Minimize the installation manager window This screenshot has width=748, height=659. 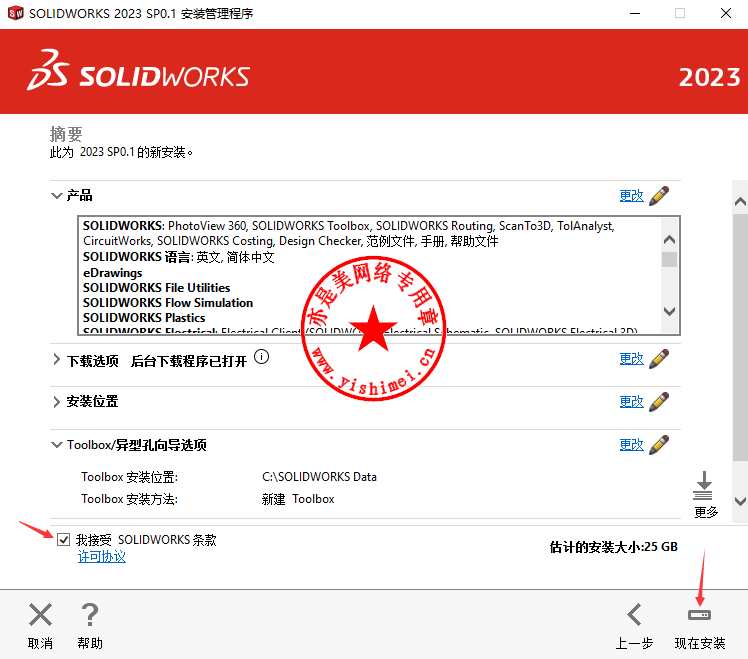click(x=634, y=13)
